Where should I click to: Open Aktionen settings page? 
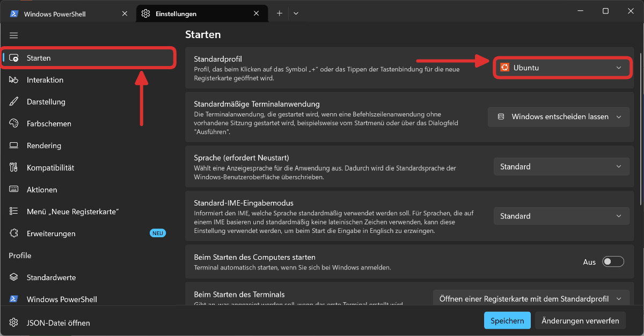click(88, 190)
